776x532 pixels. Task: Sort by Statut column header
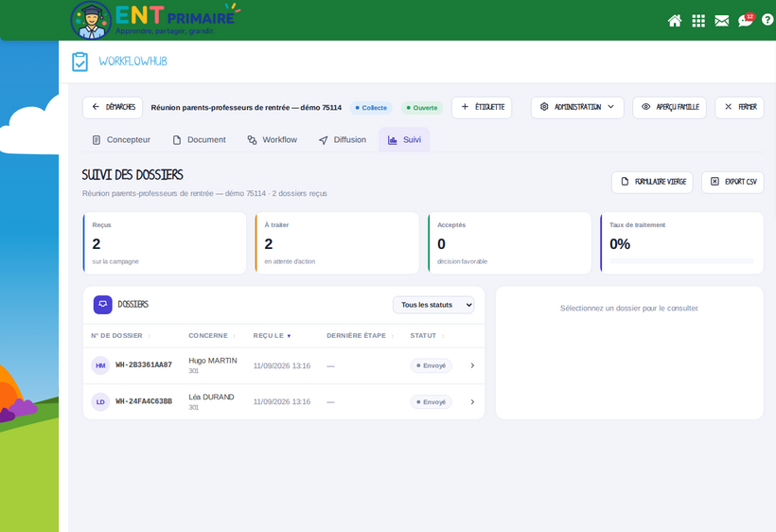pos(427,336)
